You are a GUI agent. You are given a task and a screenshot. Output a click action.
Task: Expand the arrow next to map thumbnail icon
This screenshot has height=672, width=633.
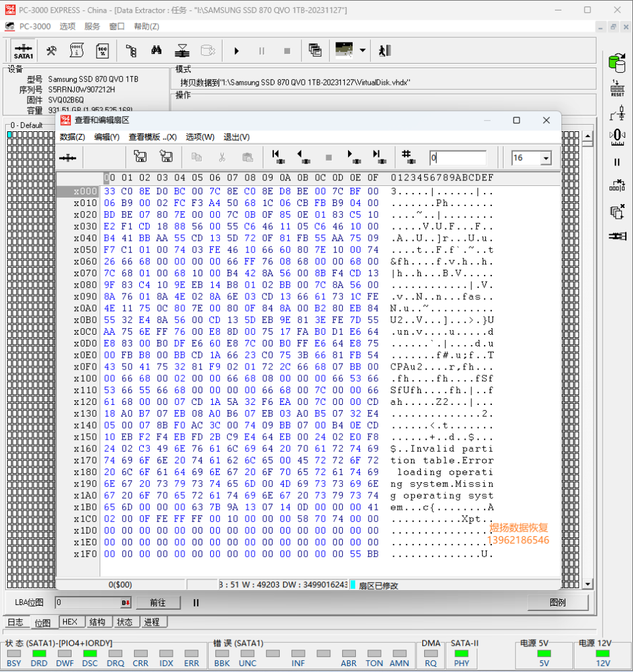coord(363,50)
